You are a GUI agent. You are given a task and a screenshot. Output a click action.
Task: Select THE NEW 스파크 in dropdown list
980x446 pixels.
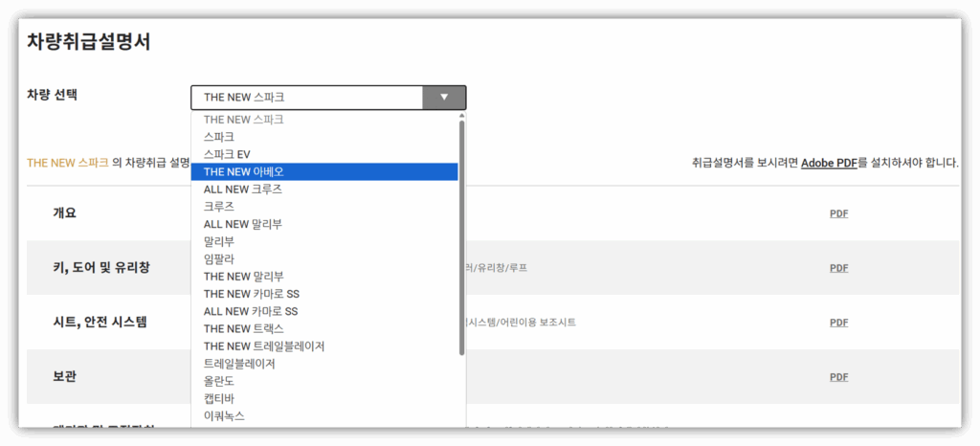pyautogui.click(x=324, y=120)
